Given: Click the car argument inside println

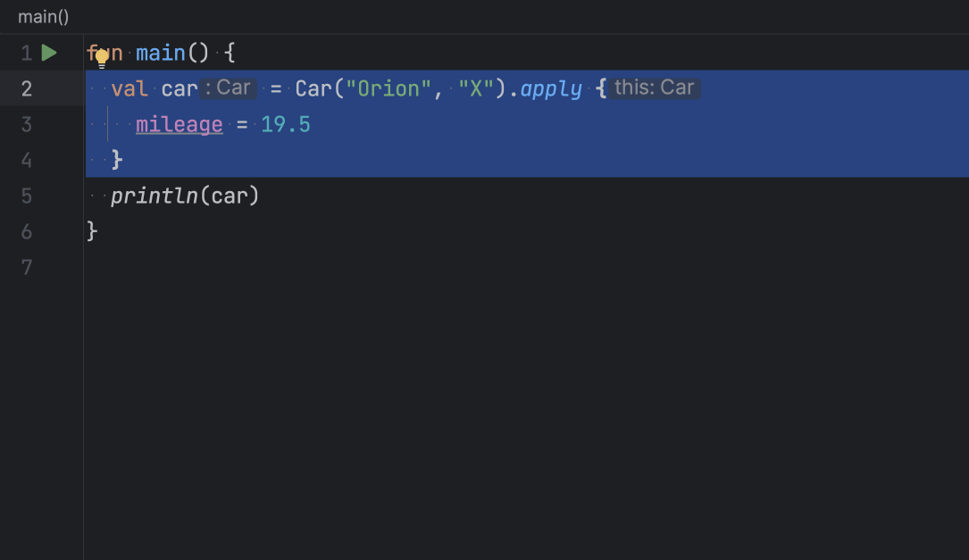Looking at the screenshot, I should (230, 196).
